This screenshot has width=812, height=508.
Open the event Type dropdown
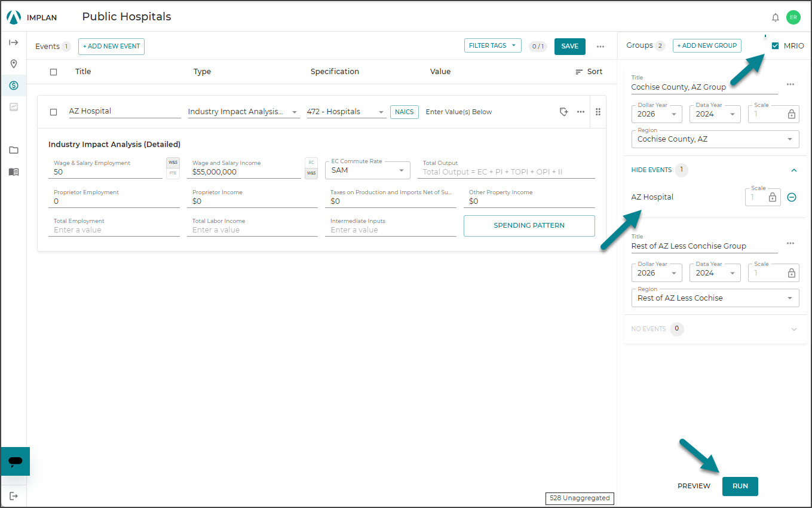click(x=244, y=112)
